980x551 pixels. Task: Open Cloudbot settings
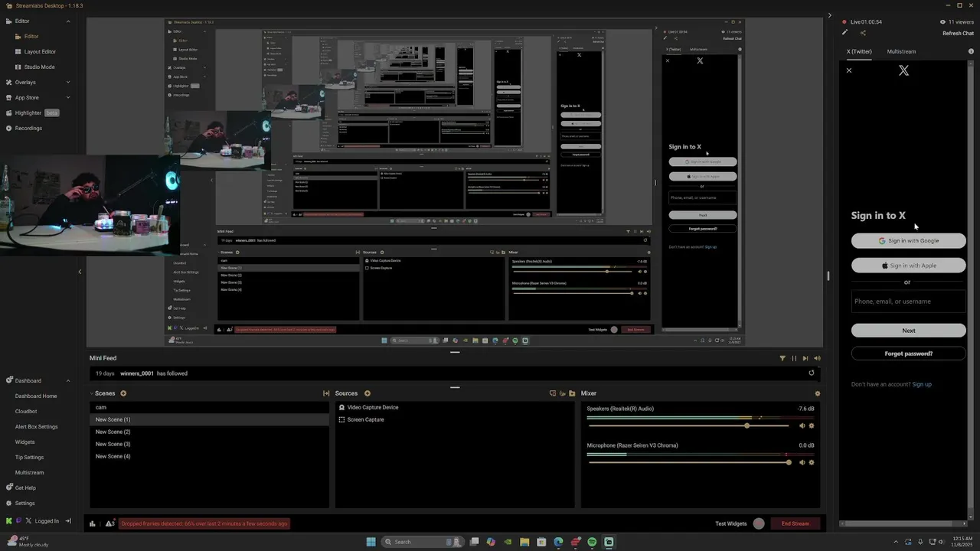pos(26,411)
